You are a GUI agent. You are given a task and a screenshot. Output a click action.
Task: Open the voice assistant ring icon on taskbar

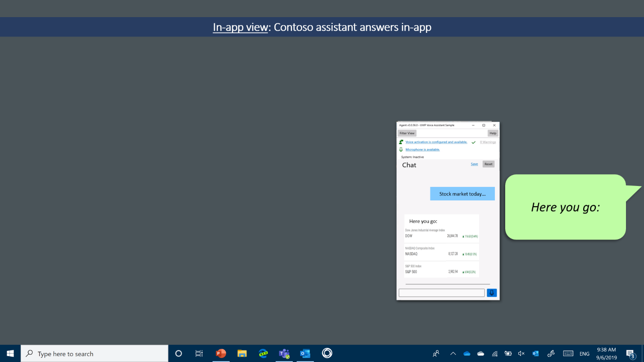coord(327,353)
